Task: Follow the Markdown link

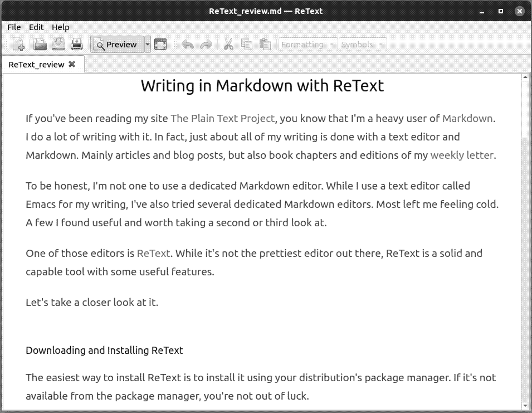Action: pyautogui.click(x=467, y=118)
